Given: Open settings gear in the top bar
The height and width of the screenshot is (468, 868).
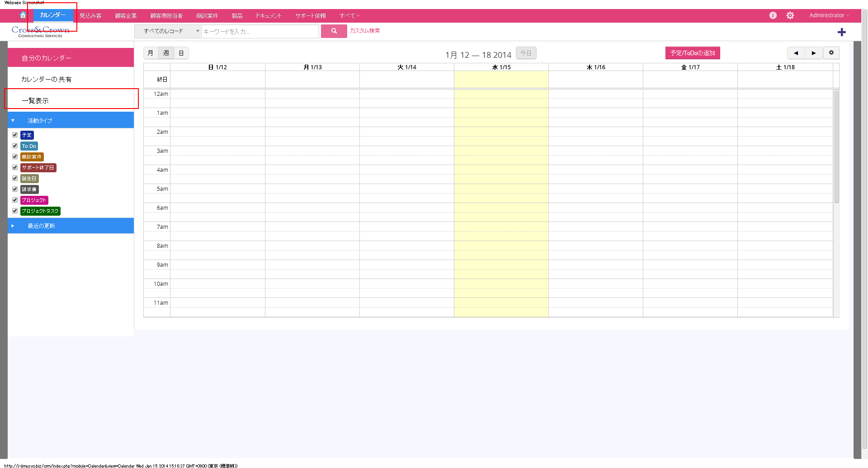Looking at the screenshot, I should pos(790,15).
